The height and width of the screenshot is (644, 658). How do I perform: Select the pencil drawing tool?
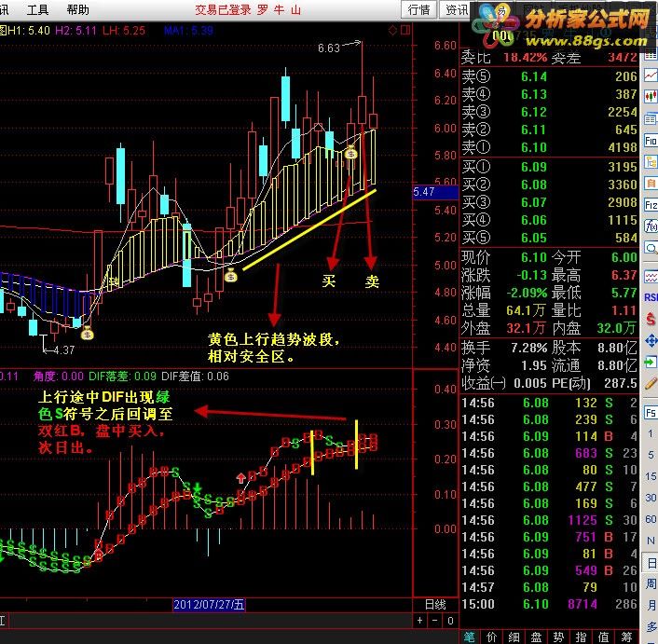point(651,383)
